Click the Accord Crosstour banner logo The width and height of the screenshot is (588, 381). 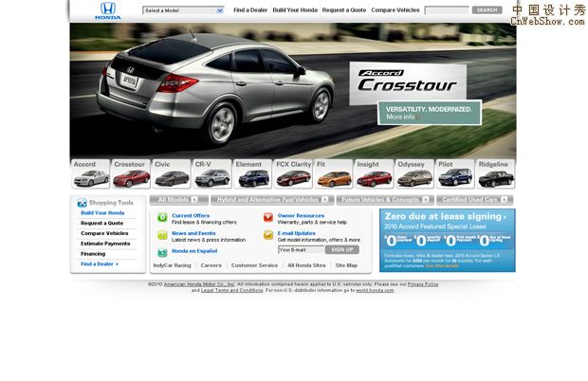[x=408, y=82]
